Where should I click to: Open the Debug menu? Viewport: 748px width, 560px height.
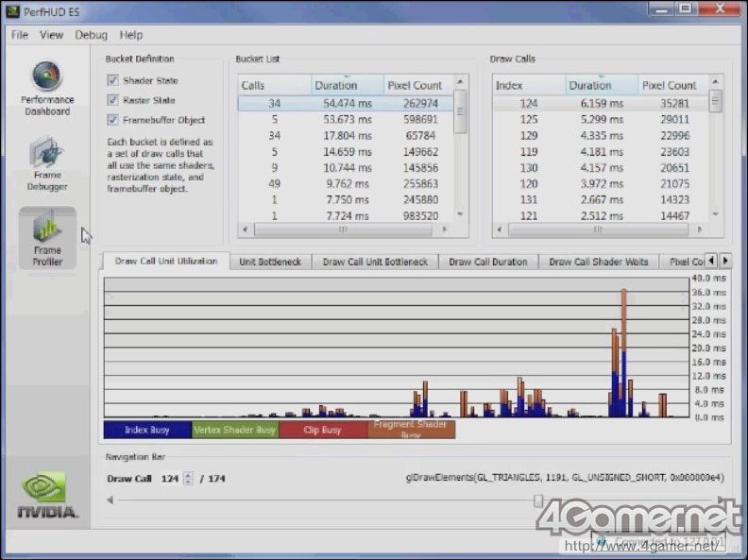click(91, 35)
